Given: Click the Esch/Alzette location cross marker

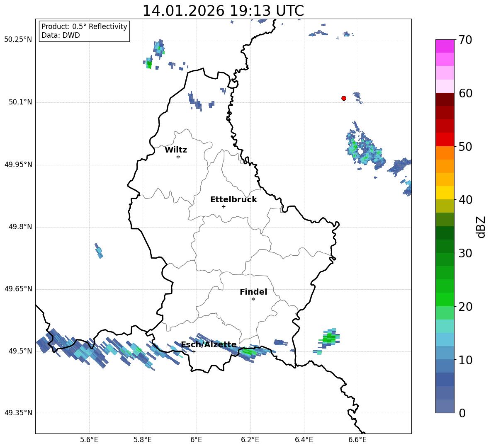Looking at the screenshot, I should click(194, 351).
